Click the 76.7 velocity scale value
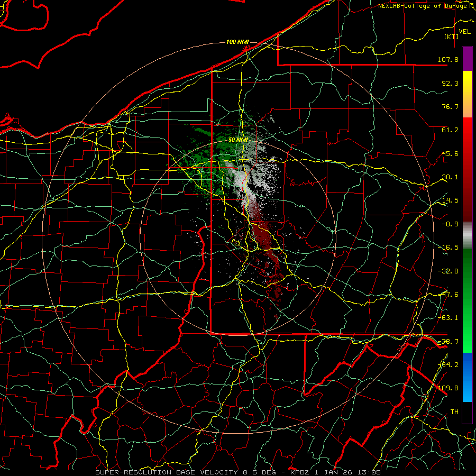Viewport: 476px width, 476px height. [450, 106]
